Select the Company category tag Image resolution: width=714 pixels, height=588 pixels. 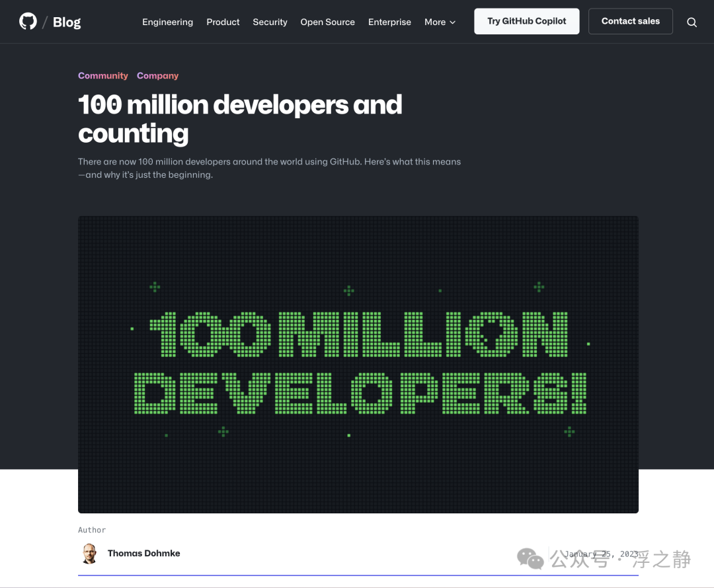[x=157, y=75]
